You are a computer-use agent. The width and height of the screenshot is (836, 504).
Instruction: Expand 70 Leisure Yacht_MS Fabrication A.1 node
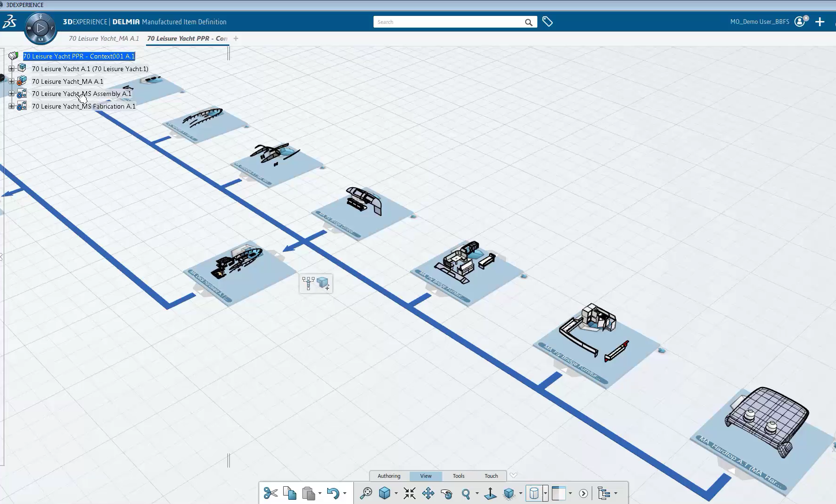12,106
